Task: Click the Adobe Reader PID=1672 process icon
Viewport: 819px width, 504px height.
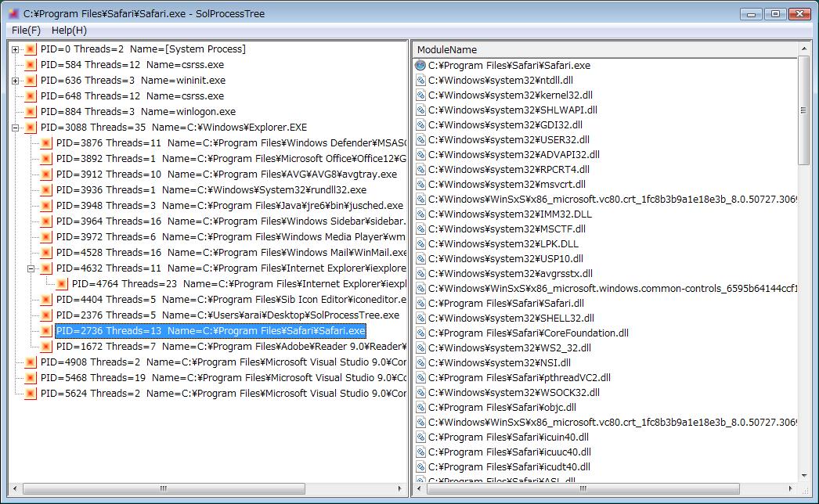Action: [x=46, y=347]
